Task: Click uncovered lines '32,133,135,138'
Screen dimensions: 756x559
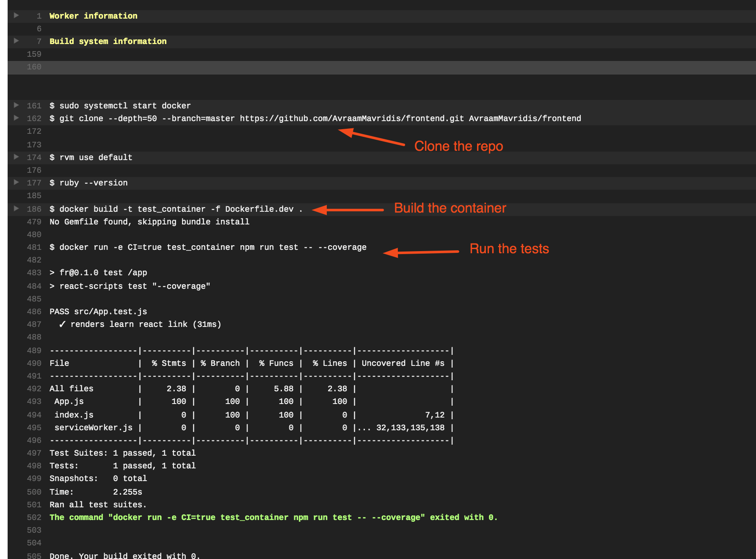Action: (411, 428)
